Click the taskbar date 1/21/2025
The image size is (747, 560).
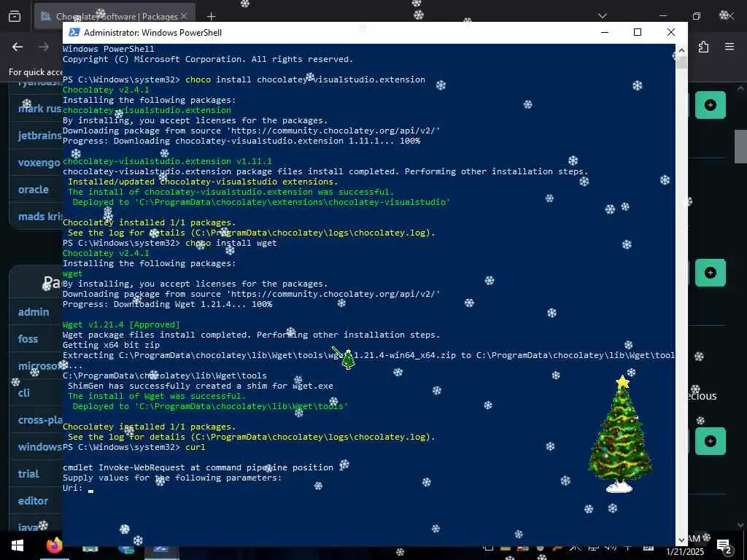[684, 552]
